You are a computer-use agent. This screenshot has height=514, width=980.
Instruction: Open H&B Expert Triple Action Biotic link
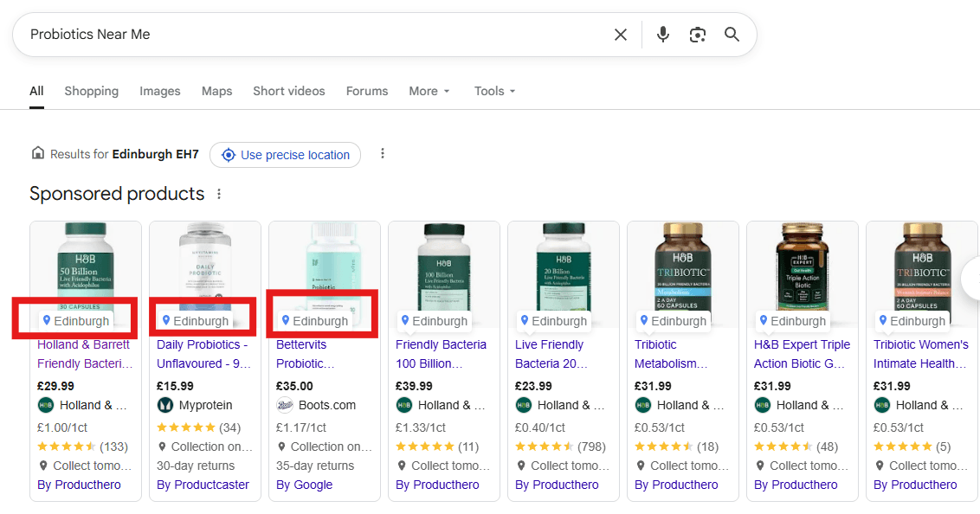[802, 354]
